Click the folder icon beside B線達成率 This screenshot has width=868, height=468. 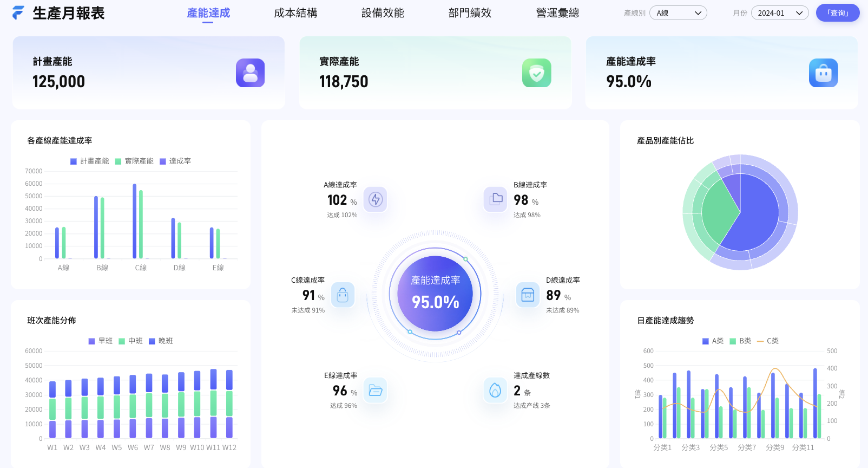point(496,199)
